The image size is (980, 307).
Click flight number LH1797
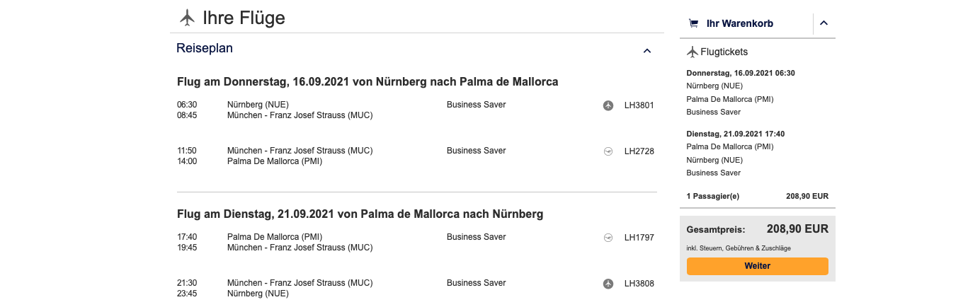click(x=639, y=237)
